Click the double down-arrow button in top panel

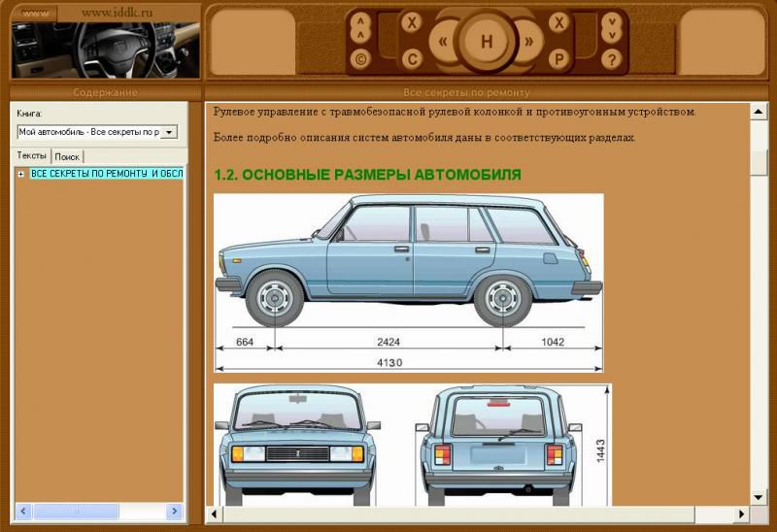[x=611, y=26]
